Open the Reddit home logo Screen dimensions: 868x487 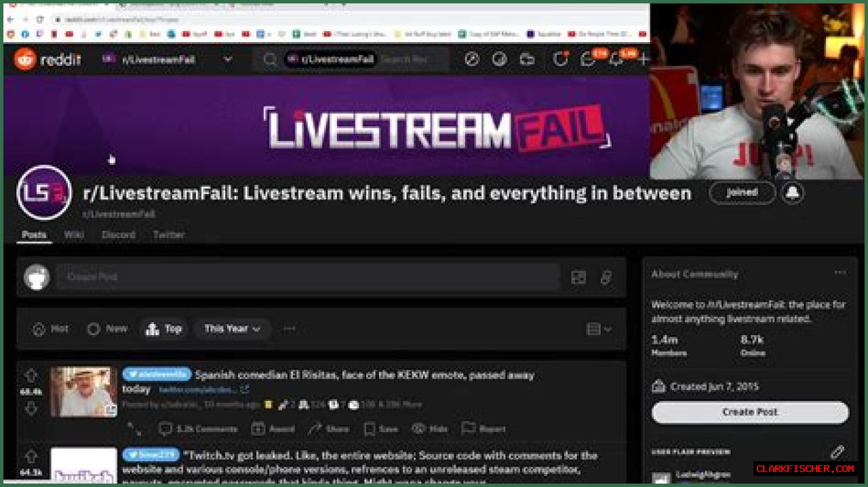[47, 60]
